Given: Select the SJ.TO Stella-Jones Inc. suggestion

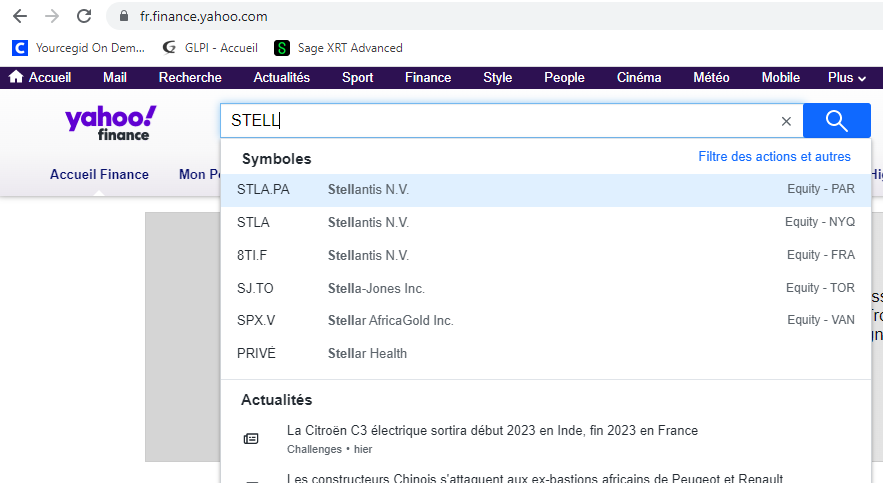Looking at the screenshot, I should pyautogui.click(x=546, y=288).
